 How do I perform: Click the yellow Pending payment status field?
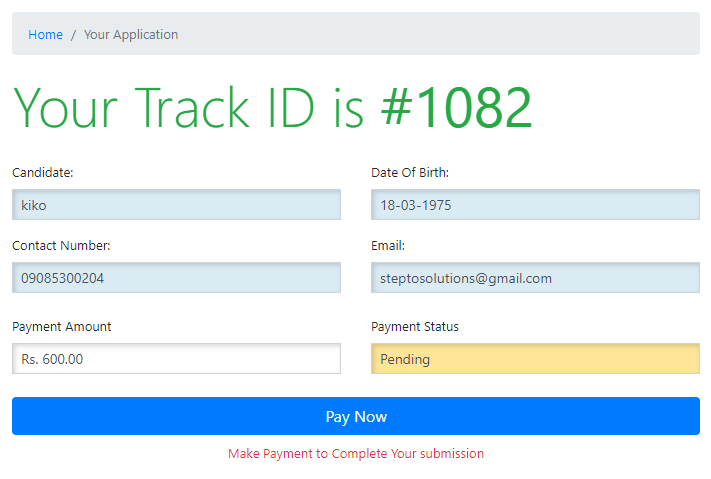point(535,359)
